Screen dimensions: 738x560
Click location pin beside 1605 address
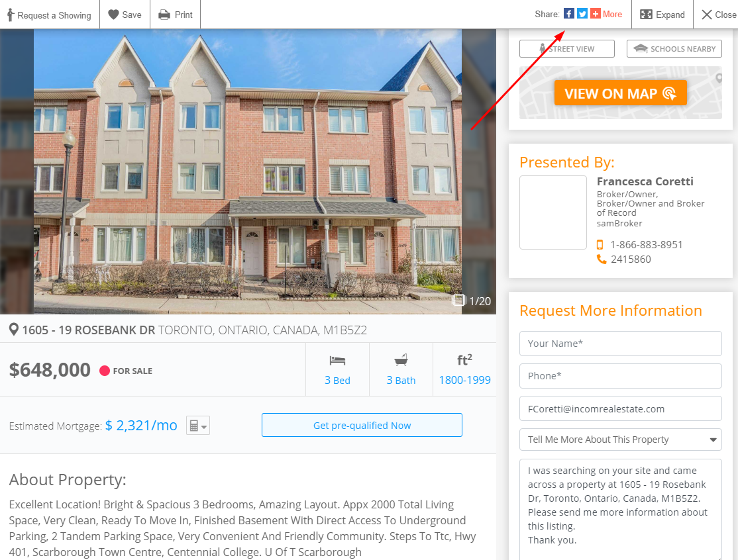[x=14, y=330]
